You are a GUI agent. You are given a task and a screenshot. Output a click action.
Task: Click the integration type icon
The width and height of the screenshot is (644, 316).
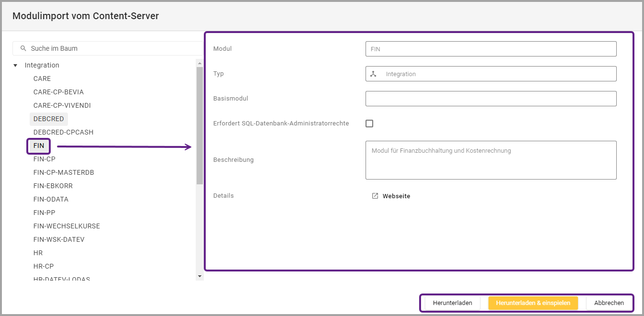pos(374,74)
